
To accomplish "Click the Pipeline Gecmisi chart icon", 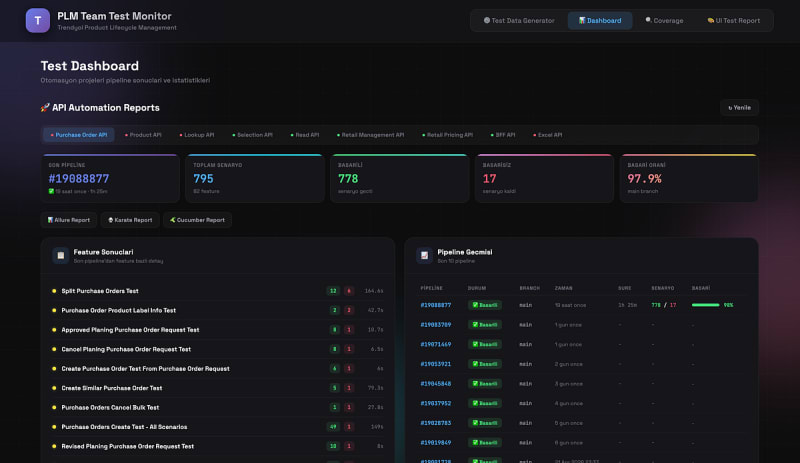I will click(x=424, y=255).
